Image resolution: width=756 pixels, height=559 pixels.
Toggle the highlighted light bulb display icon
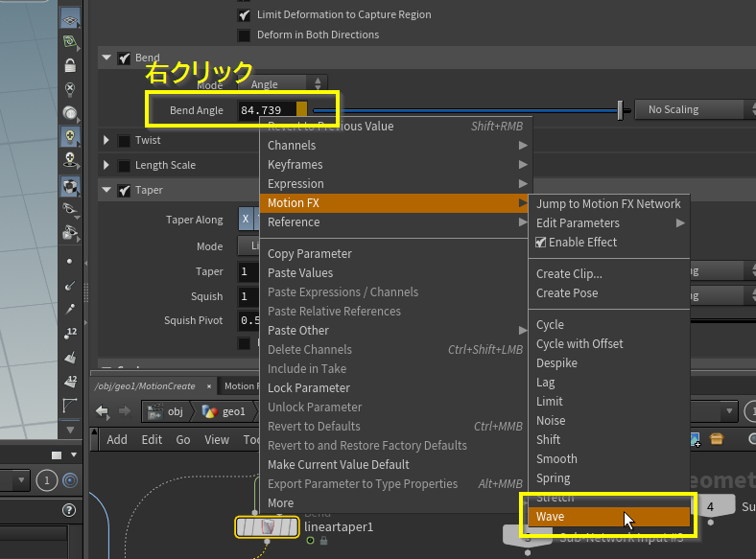click(70, 136)
